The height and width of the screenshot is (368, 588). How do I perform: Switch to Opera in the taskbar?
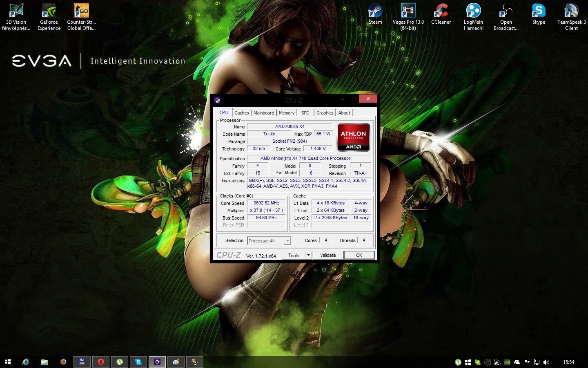coord(100,362)
